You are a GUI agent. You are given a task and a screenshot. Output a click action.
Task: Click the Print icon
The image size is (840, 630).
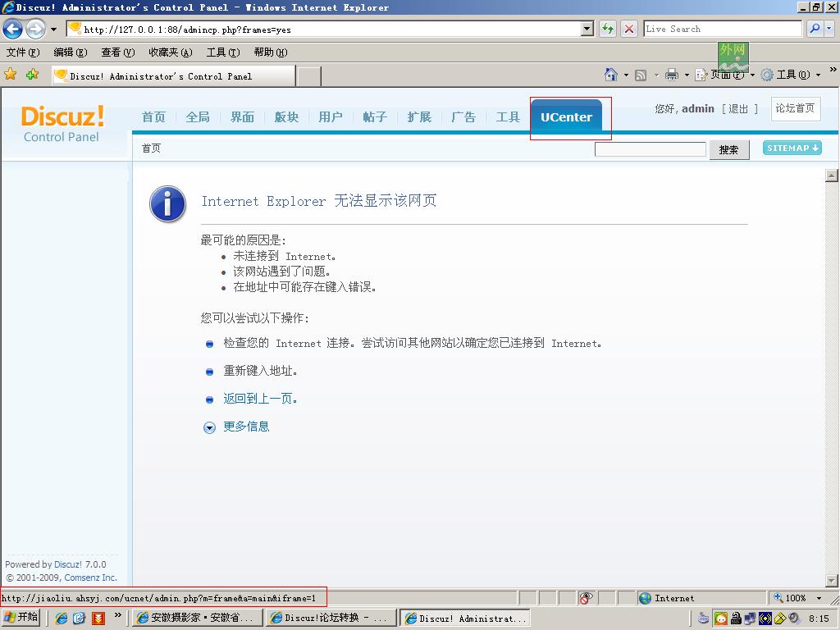click(x=671, y=75)
